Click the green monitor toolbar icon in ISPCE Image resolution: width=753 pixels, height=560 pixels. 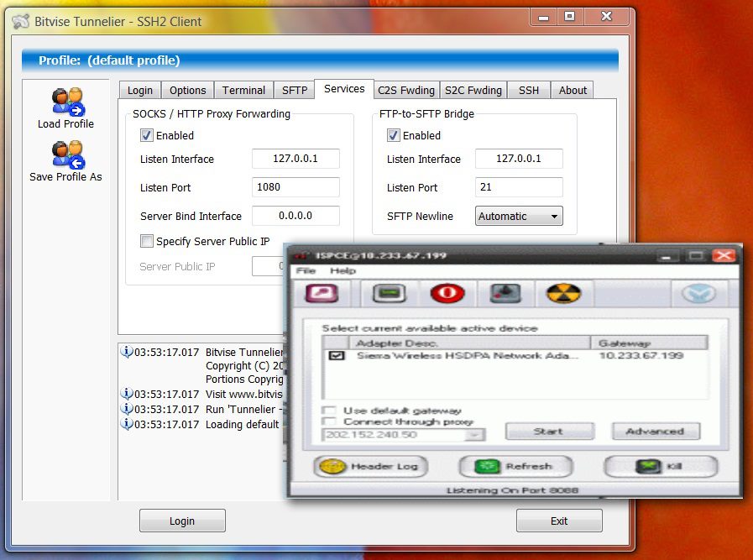pos(389,293)
